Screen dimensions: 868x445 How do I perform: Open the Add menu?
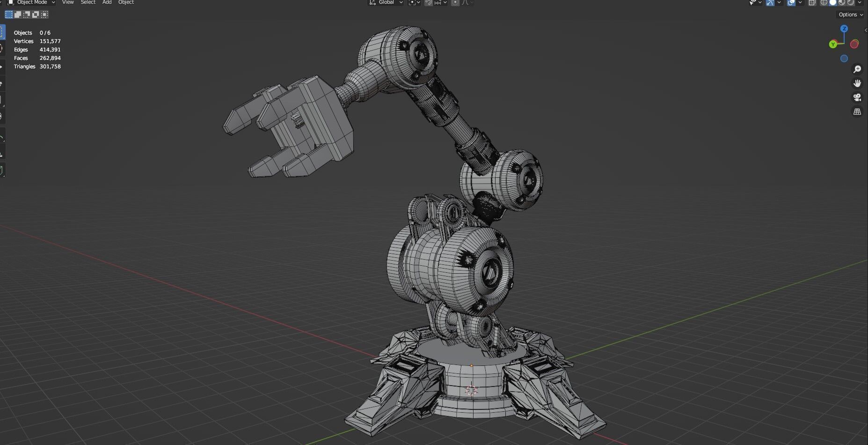(x=107, y=2)
